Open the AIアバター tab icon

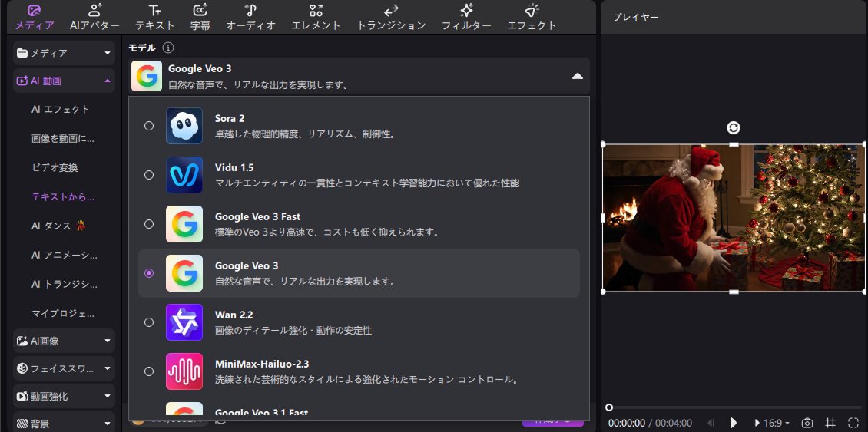click(94, 11)
